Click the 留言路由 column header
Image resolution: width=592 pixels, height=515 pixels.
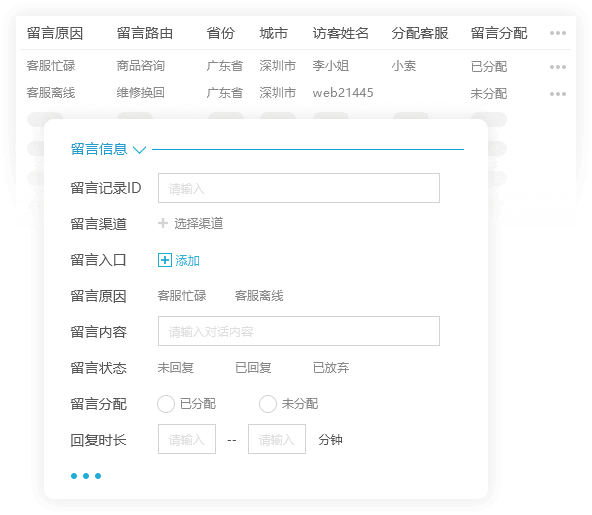pyautogui.click(x=145, y=33)
